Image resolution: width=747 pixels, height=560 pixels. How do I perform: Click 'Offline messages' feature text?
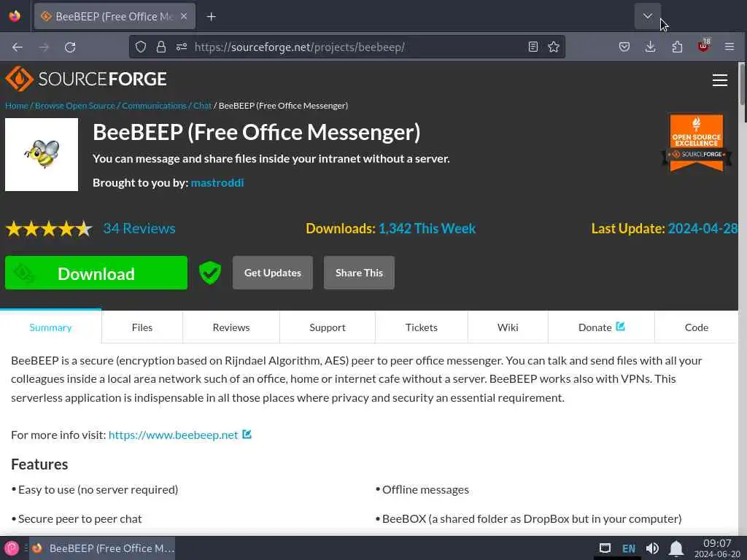425,489
